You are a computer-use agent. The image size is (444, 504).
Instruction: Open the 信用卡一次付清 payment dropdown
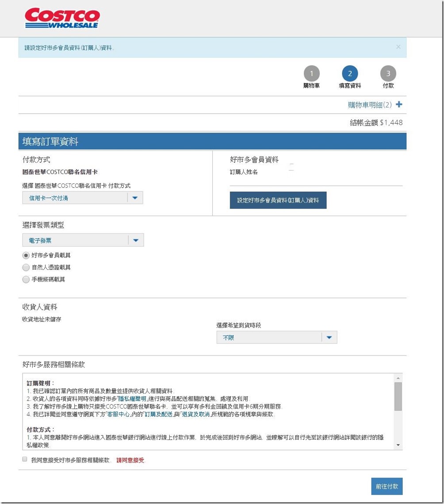point(83,198)
